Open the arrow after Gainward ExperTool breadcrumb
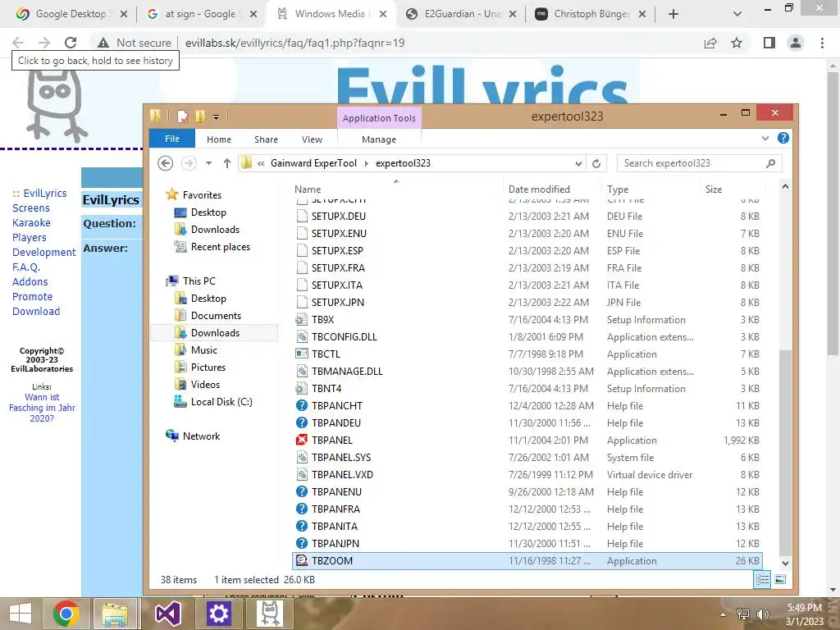Screen dimensions: 840x630 tap(367, 163)
